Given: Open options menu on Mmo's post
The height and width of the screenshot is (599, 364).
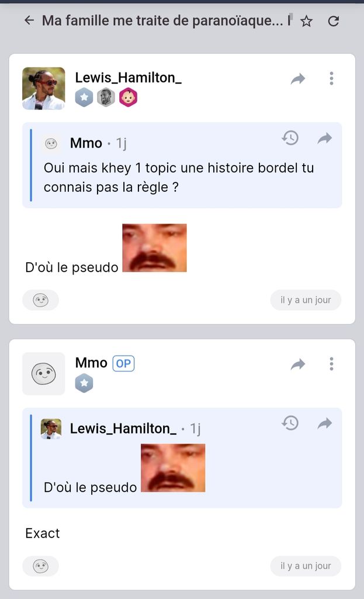Looking at the screenshot, I should (x=331, y=364).
